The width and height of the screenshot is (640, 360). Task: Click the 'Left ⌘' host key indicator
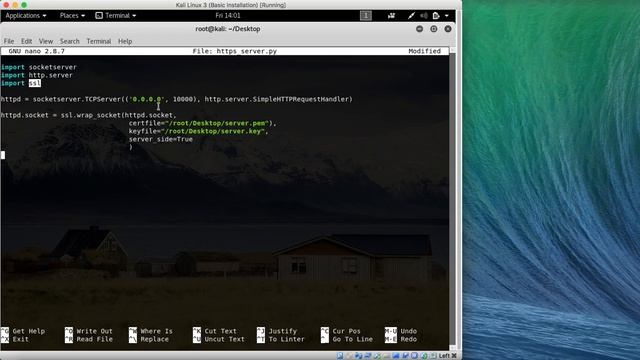click(x=447, y=356)
